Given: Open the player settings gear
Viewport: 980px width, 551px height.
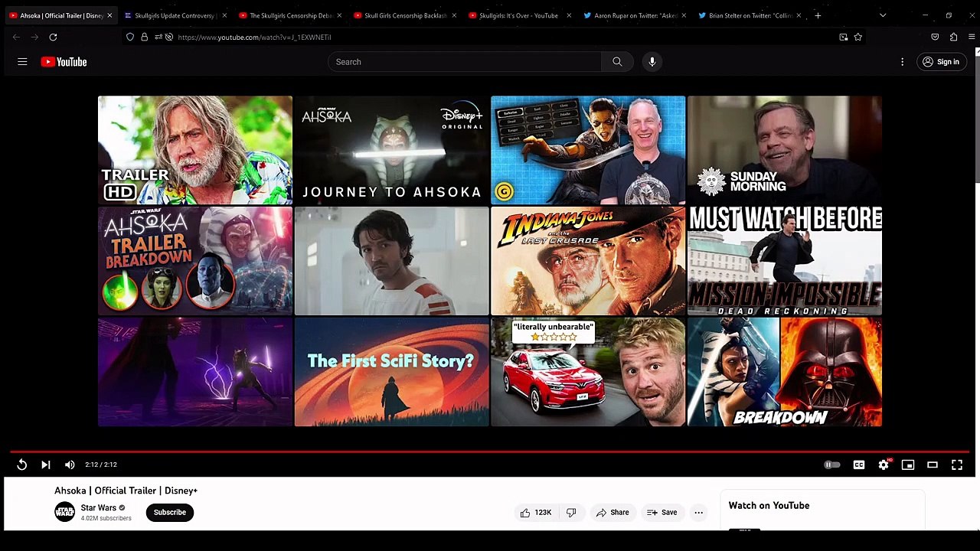Looking at the screenshot, I should pyautogui.click(x=884, y=465).
